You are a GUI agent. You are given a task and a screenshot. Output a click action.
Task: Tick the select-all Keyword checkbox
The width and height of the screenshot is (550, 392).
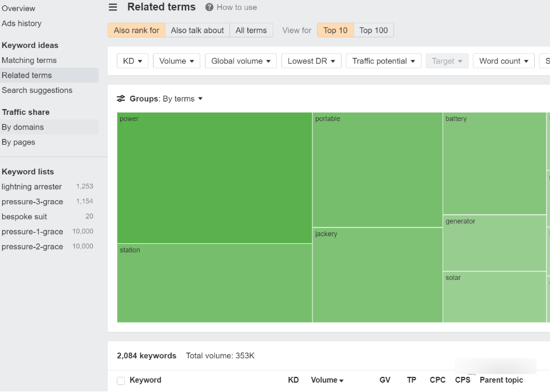coord(121,380)
